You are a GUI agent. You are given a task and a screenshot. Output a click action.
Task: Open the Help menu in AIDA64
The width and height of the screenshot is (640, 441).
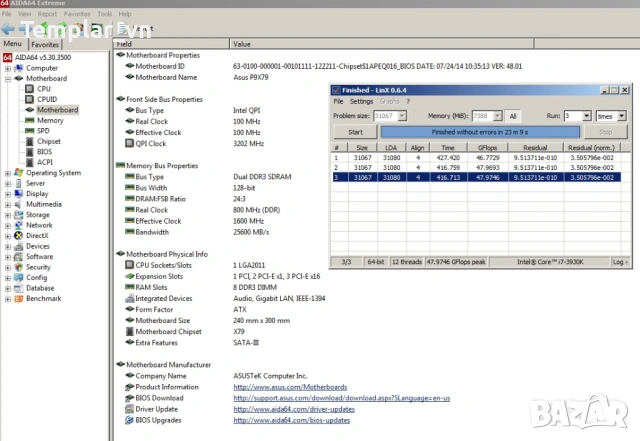point(125,14)
